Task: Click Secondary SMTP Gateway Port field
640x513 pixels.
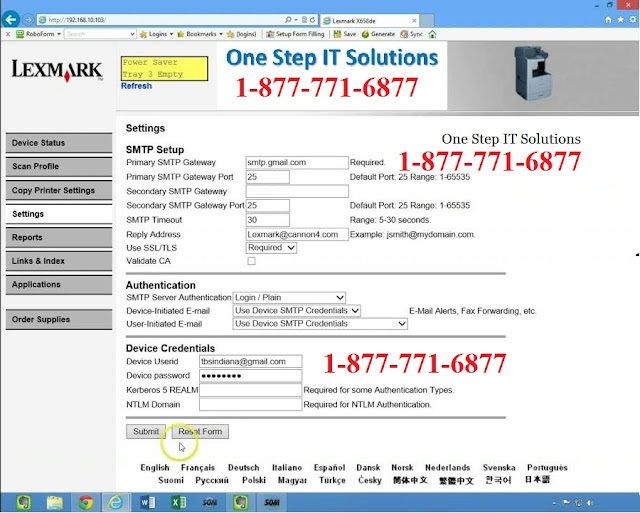Action: [267, 205]
